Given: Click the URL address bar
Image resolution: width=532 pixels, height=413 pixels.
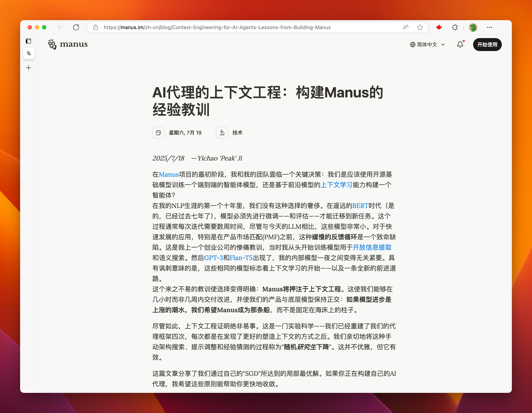Looking at the screenshot, I should point(217,27).
